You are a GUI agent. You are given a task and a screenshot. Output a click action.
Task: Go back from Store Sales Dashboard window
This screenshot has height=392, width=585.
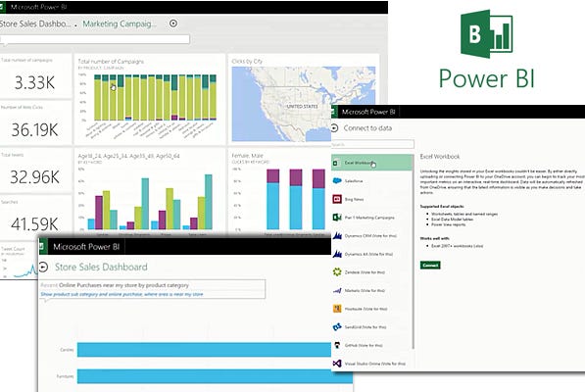[x=44, y=268]
